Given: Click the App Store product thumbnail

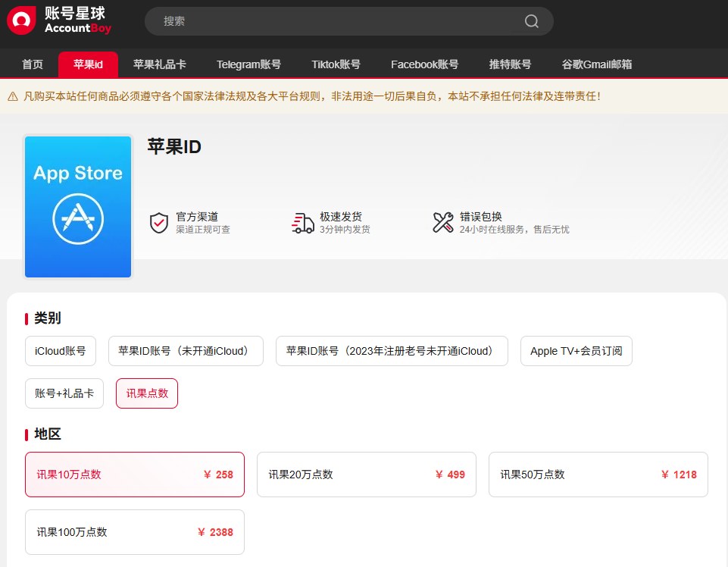Looking at the screenshot, I should (78, 207).
